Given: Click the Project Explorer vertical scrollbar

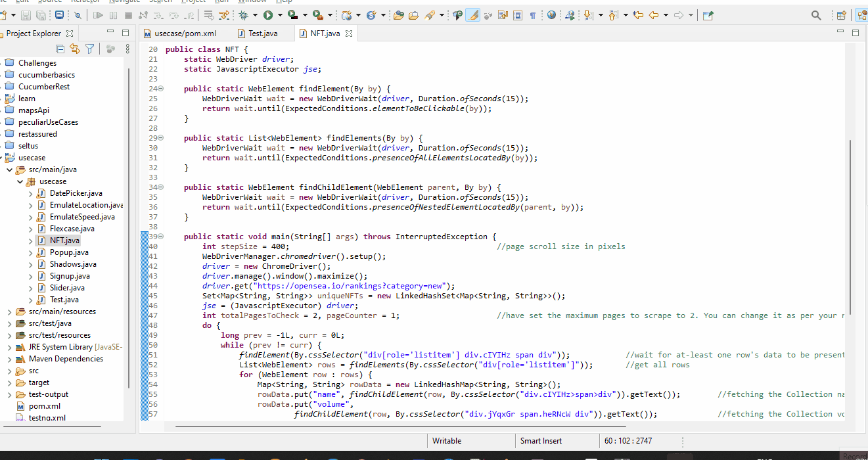Looking at the screenshot, I should pos(129,227).
